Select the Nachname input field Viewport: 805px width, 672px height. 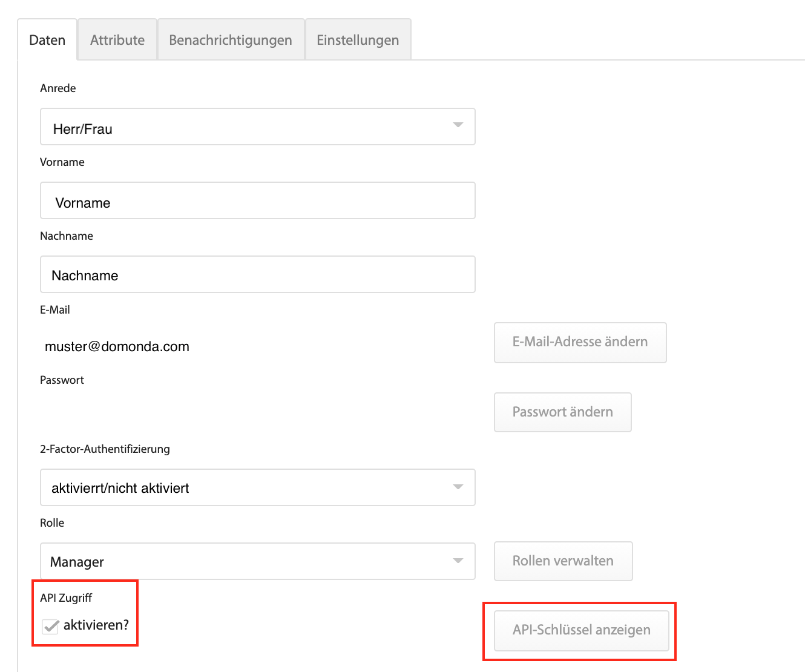(x=257, y=274)
